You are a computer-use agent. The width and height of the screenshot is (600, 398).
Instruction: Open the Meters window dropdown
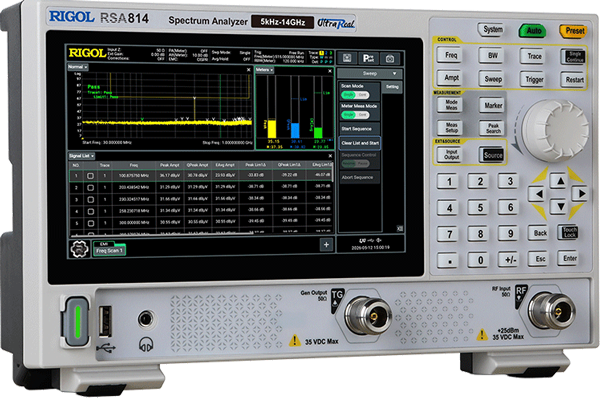264,70
